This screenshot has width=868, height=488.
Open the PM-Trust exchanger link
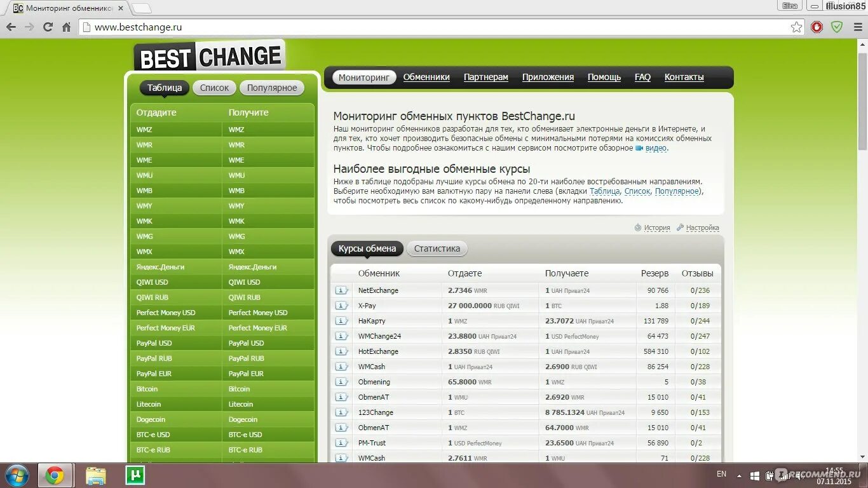point(372,443)
